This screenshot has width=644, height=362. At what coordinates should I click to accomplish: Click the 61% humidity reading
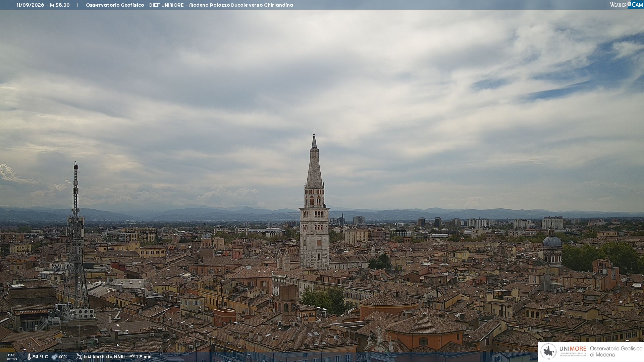click(x=63, y=357)
